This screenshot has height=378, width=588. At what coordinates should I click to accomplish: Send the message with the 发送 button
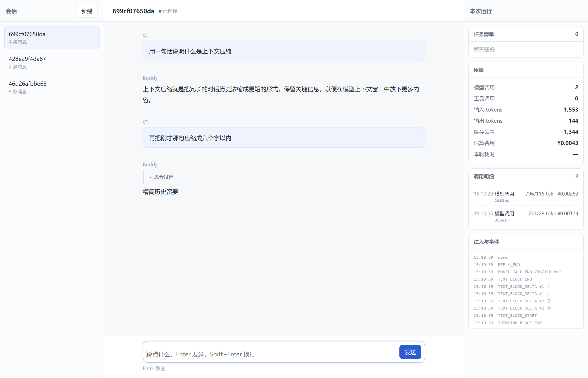click(x=410, y=352)
